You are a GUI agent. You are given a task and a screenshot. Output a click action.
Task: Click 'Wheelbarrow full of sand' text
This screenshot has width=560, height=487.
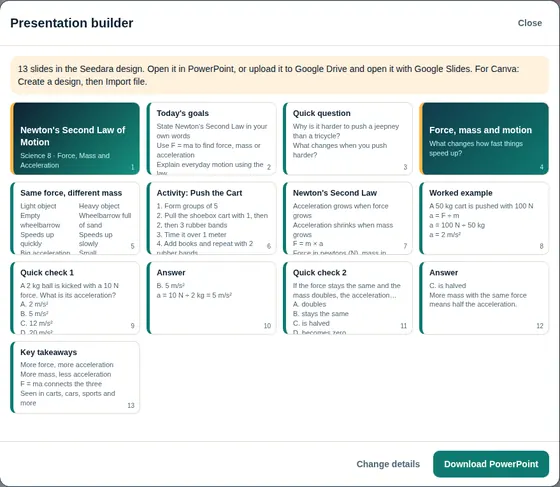pos(105,220)
